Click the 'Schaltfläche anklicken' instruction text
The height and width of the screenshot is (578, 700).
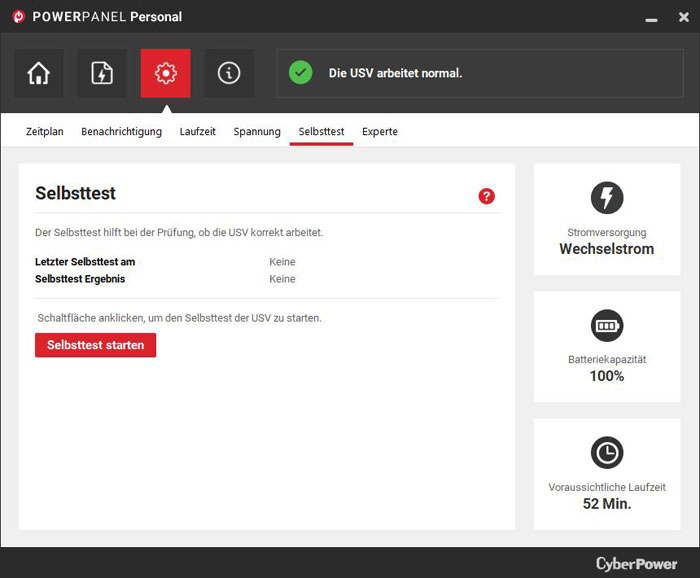[x=179, y=318]
